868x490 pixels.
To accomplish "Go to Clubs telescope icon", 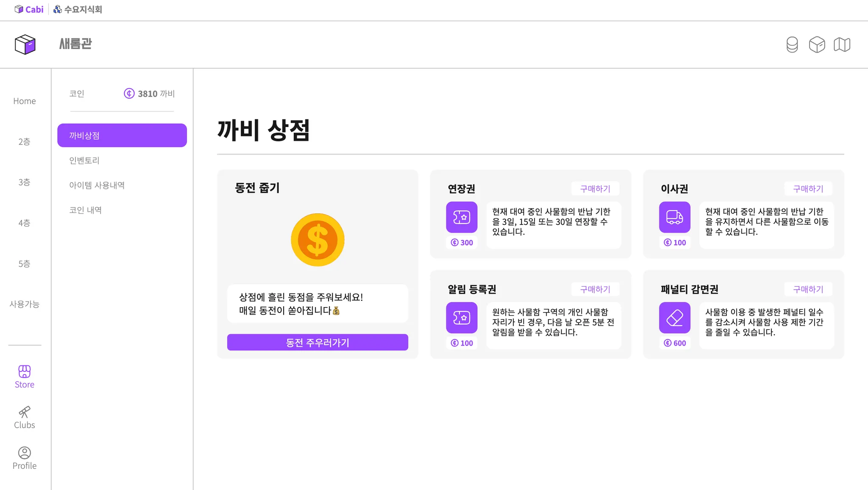I will tap(25, 412).
